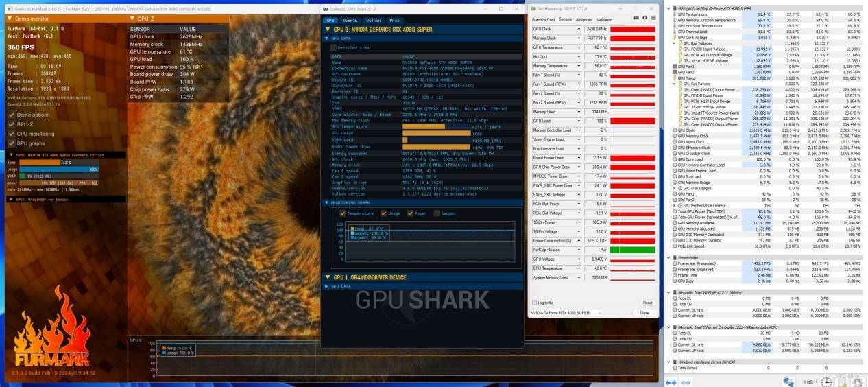
Task: Collapse Windows Hardware Errors group in HWiNFO
Action: (x=670, y=362)
